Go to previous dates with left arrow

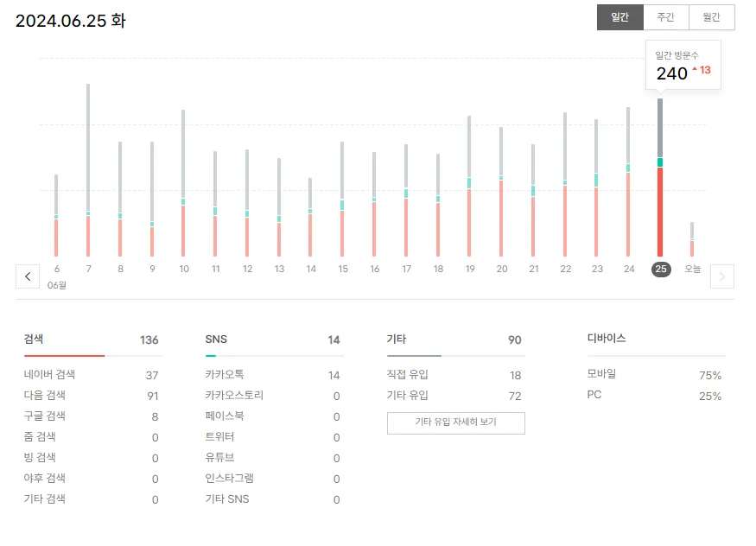[28, 276]
